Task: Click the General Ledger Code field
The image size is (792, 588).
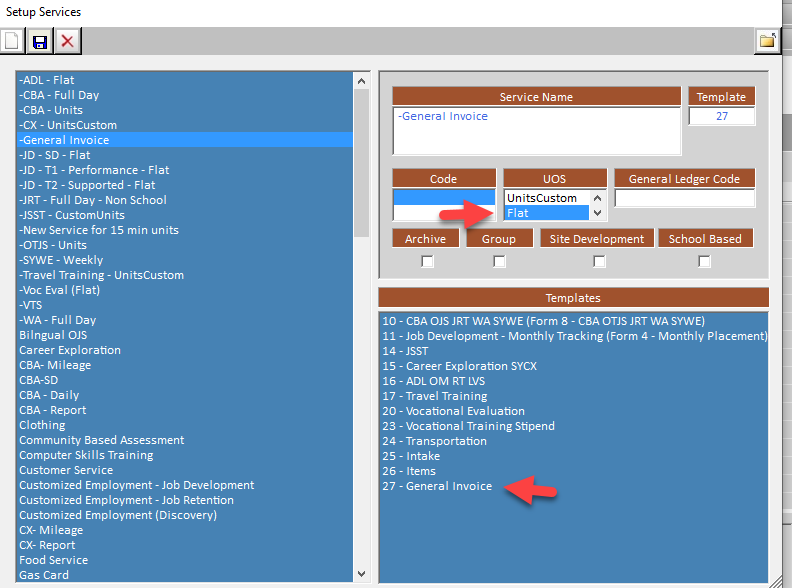Action: point(684,198)
